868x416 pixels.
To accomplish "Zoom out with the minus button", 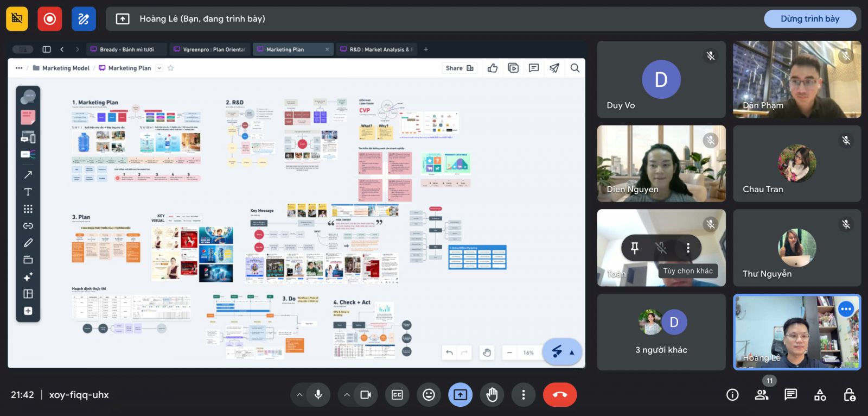I will pos(509,352).
